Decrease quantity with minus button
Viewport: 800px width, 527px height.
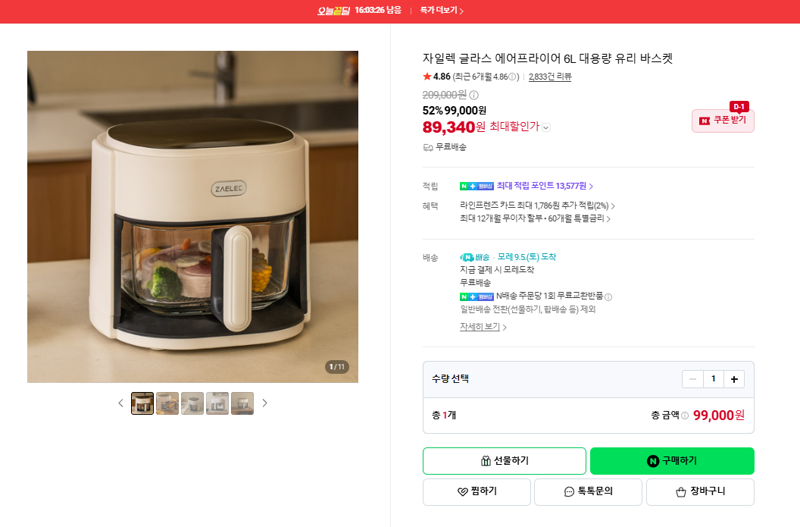(692, 379)
